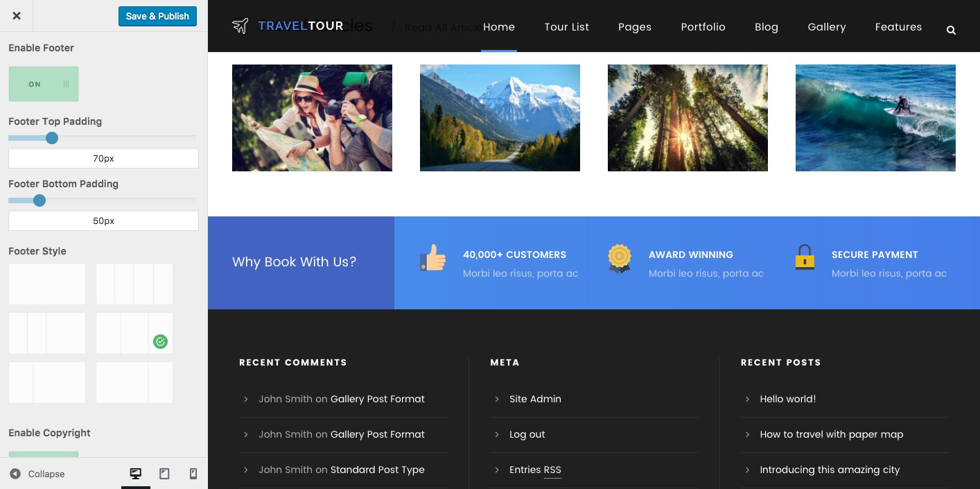This screenshot has width=980, height=489.
Task: Open the Portfolio menu item
Action: point(703,27)
